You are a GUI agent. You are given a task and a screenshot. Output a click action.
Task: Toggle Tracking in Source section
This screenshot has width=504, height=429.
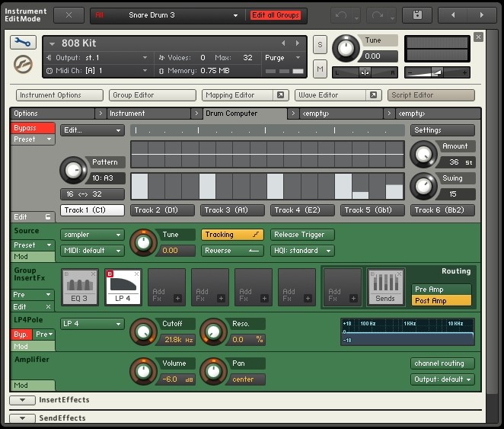(232, 235)
